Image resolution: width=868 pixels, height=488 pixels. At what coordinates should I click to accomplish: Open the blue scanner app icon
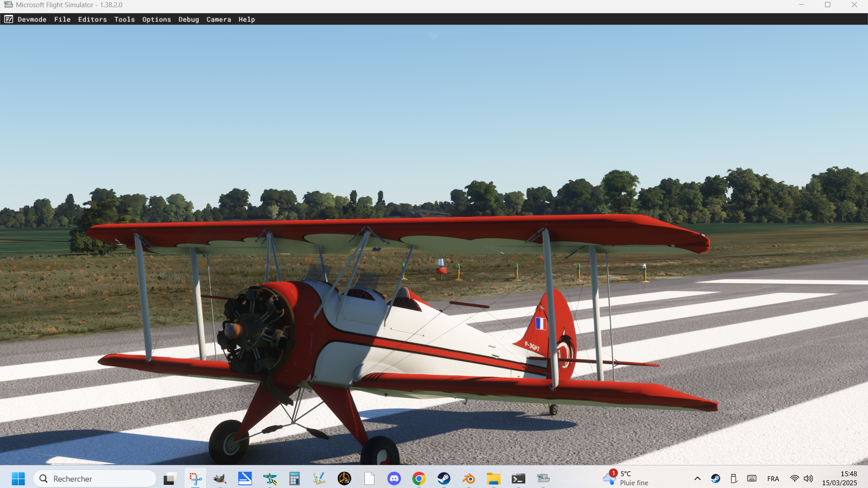pos(245,479)
